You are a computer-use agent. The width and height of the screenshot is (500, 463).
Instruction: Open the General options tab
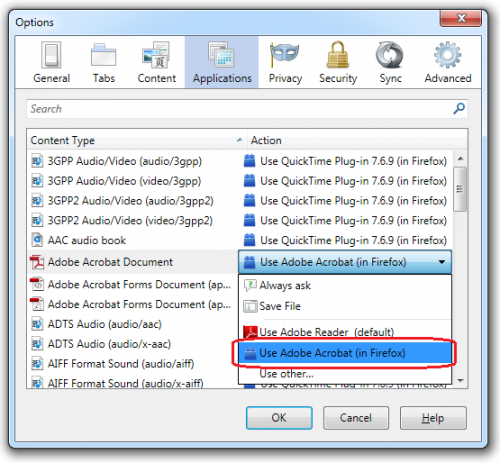point(51,62)
